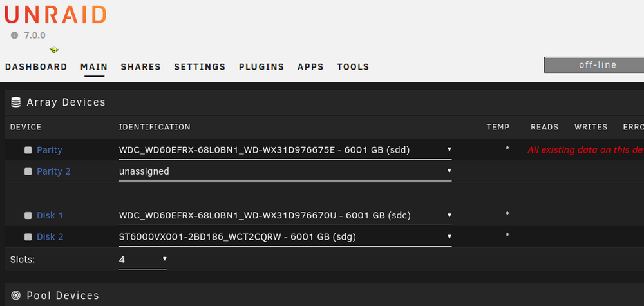
Task: Click the small green mascot icon above the navigation
Action: click(54, 50)
